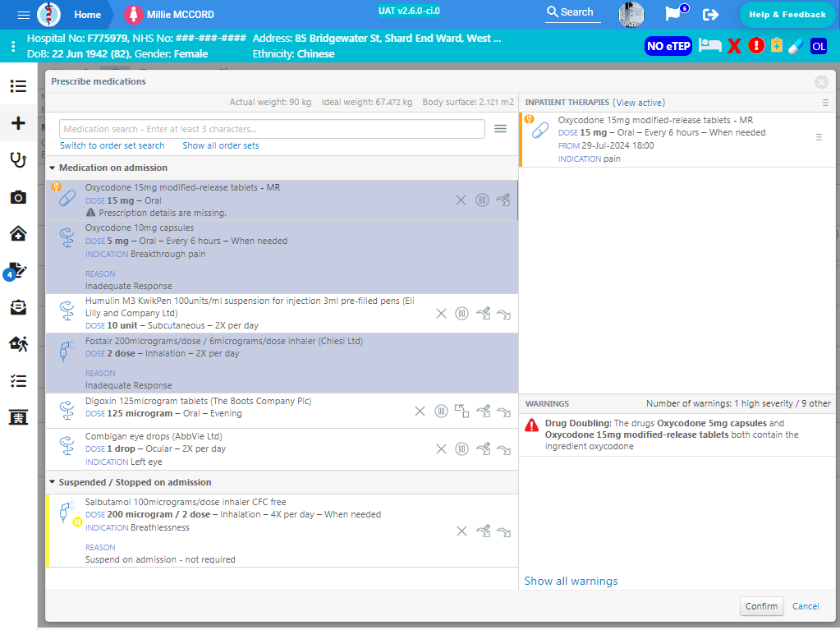Stop Digoxin 125microgram tablets with X icon
The width and height of the screenshot is (840, 630).
[x=420, y=411]
